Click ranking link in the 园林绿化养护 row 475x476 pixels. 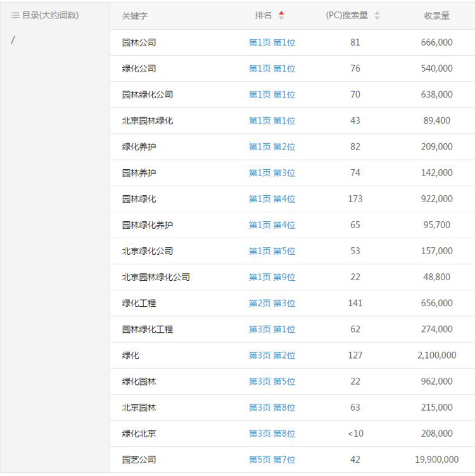272,225
